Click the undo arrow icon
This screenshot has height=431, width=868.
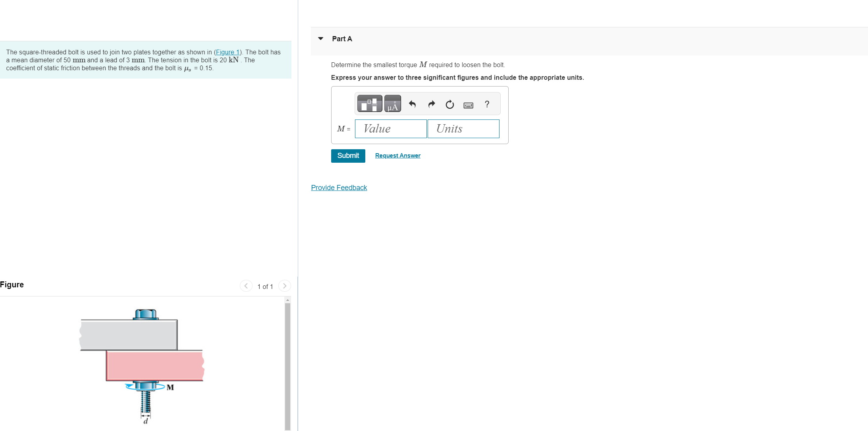pos(412,104)
